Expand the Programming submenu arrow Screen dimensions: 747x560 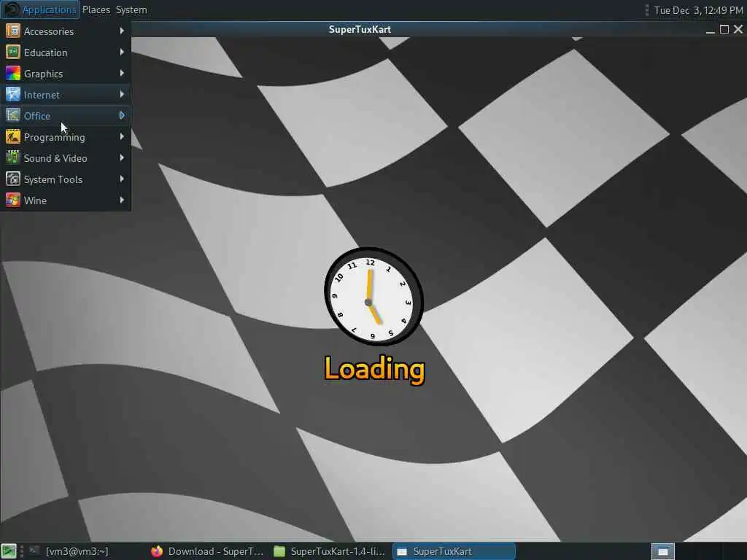122,136
